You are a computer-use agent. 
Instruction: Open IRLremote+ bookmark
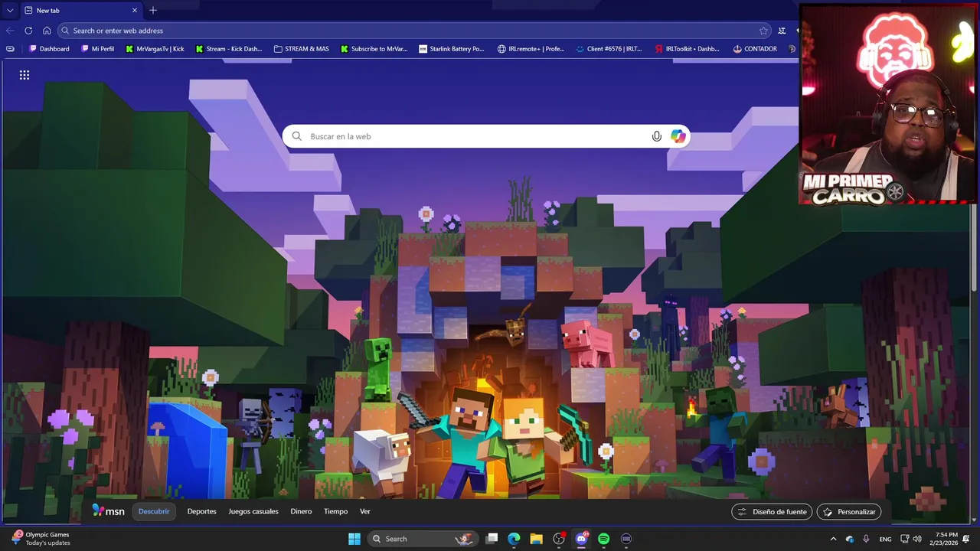[531, 49]
